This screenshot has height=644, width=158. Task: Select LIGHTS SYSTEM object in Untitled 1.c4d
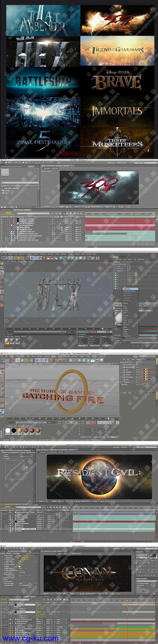[x=121, y=264]
